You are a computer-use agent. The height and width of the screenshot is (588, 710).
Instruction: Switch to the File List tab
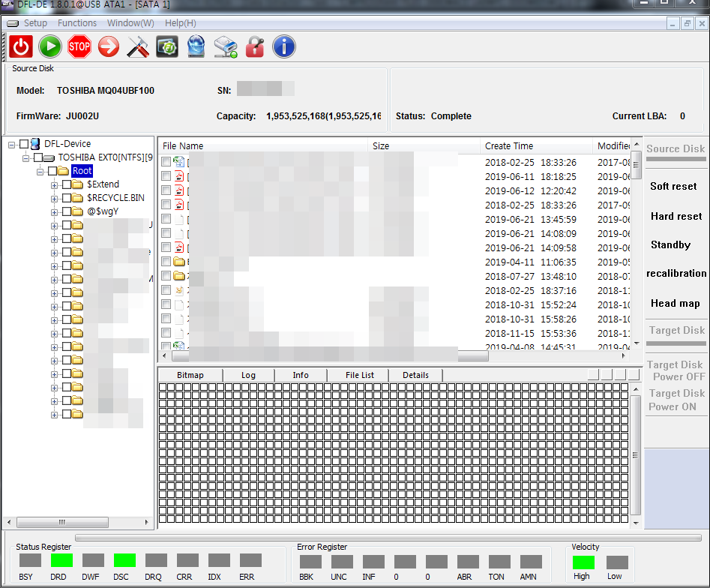click(x=360, y=375)
